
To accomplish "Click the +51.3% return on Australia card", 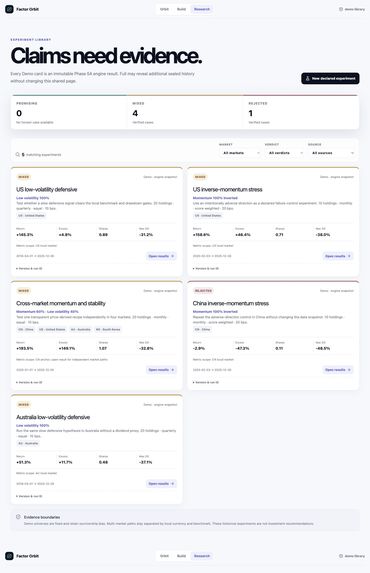I will click(x=24, y=462).
